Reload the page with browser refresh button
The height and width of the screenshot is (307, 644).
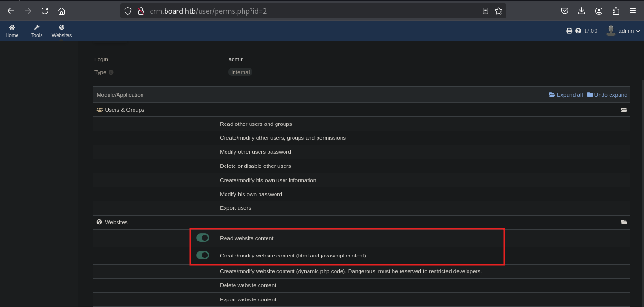click(x=45, y=11)
